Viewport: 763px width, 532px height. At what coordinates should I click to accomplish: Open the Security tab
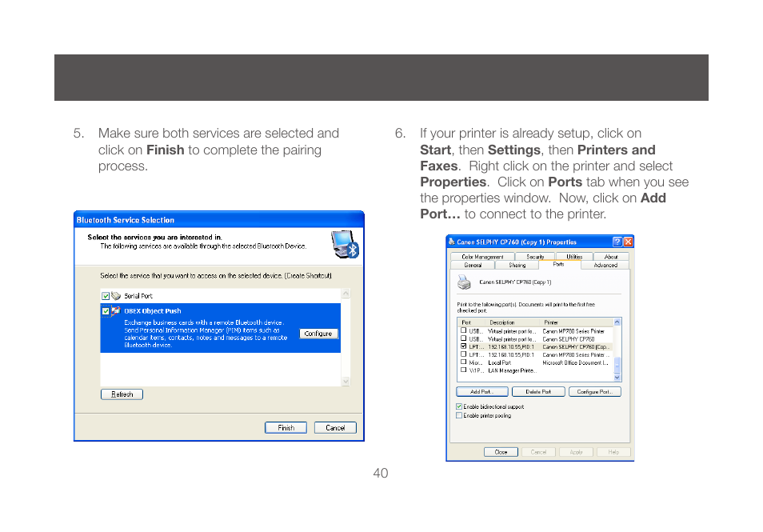pos(535,257)
